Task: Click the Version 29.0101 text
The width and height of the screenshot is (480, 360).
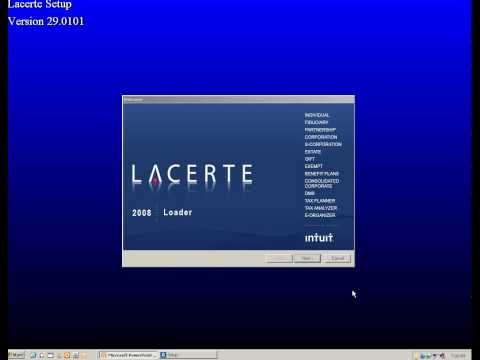Action: tap(46, 21)
